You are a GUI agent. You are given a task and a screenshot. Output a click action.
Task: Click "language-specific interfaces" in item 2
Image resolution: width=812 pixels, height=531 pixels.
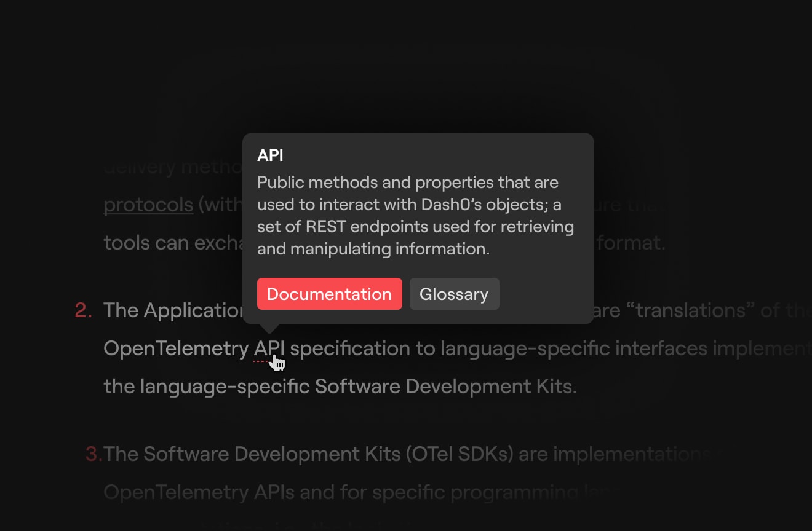point(574,348)
